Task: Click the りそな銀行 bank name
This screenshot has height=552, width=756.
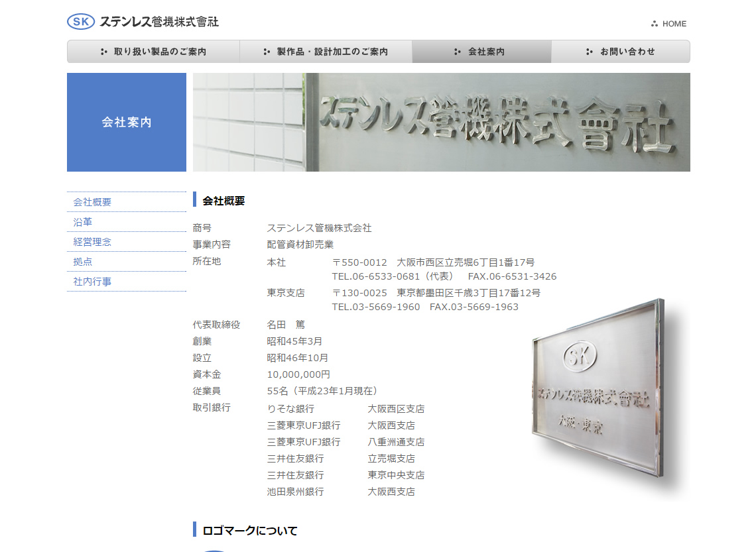Action: click(x=290, y=409)
